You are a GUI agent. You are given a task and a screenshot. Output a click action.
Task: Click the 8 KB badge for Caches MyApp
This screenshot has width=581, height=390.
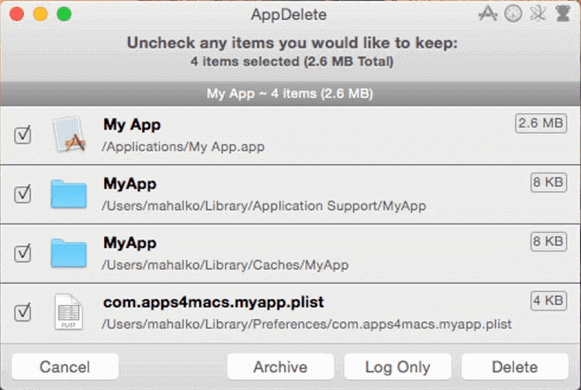[548, 241]
